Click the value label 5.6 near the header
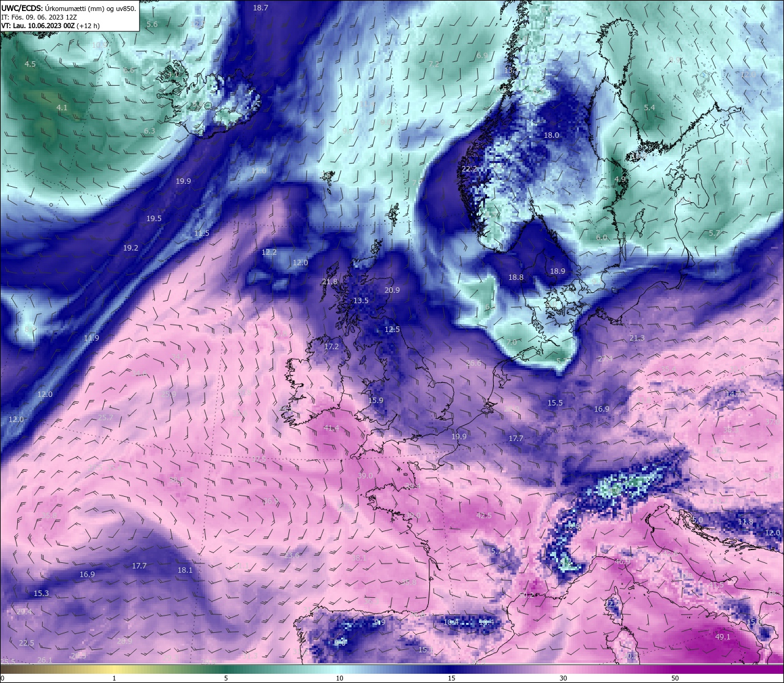The width and height of the screenshot is (784, 683). tap(153, 24)
